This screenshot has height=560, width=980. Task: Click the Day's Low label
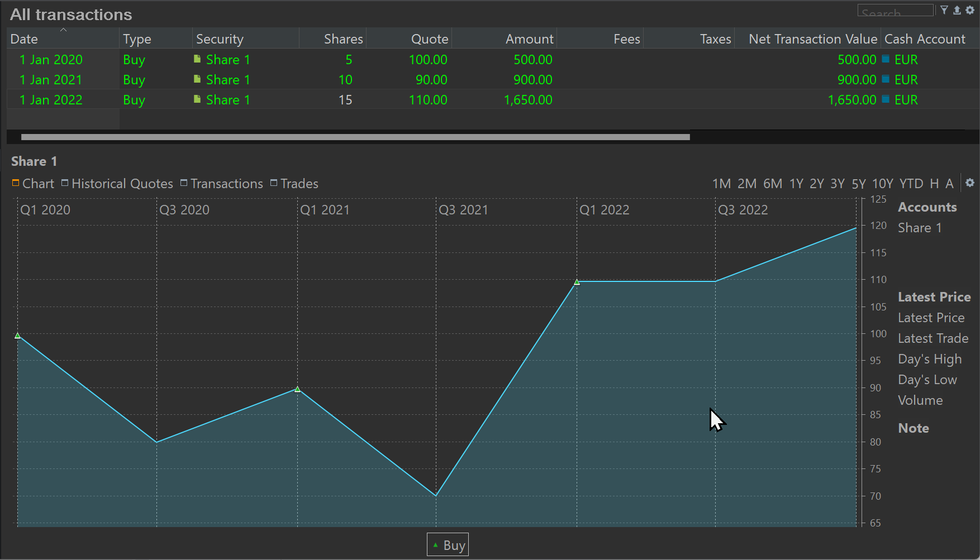(x=927, y=380)
